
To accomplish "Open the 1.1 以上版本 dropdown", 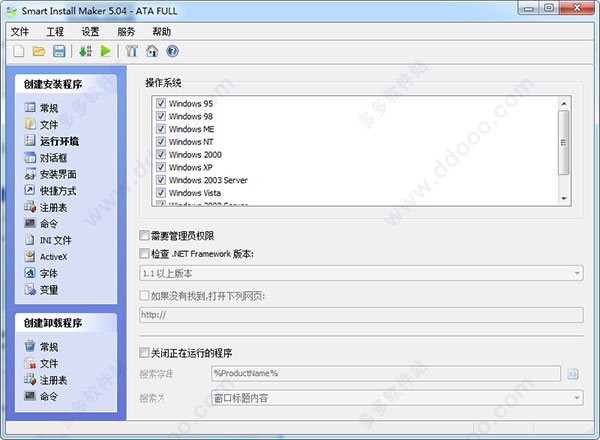I will click(x=361, y=273).
